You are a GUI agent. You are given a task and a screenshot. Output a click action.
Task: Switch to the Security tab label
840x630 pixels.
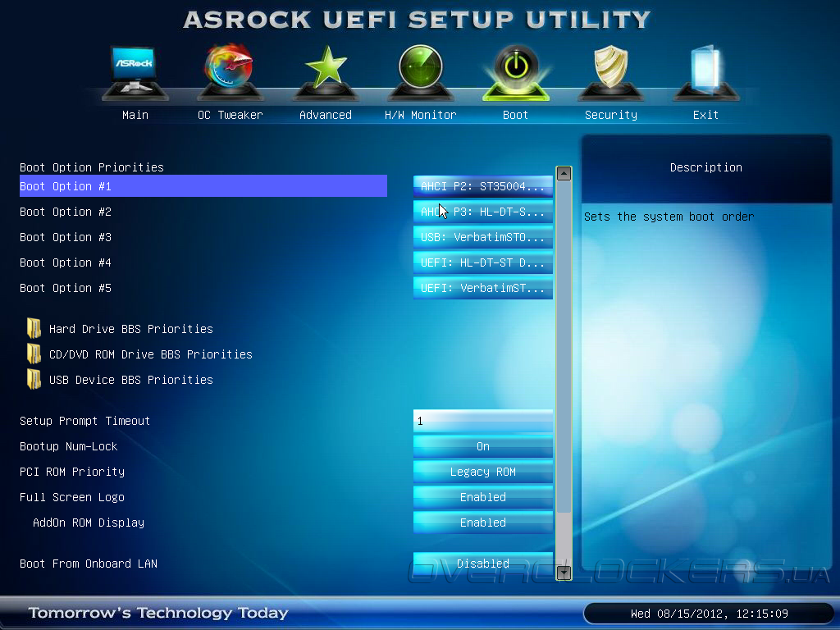[610, 115]
